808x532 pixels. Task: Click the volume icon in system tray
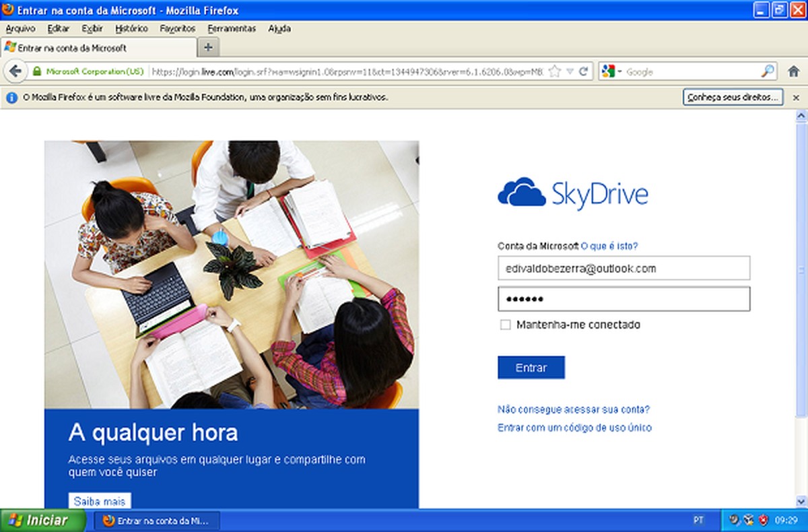[x=733, y=520]
